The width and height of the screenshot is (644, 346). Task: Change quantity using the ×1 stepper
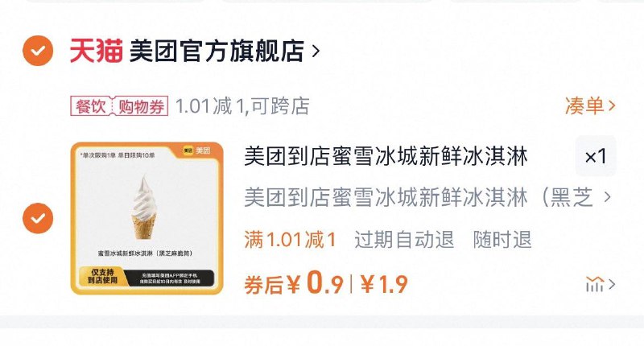[x=596, y=156]
